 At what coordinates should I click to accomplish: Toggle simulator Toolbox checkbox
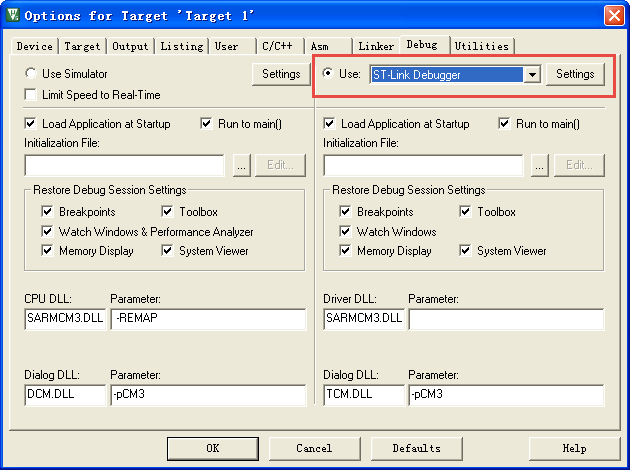click(x=167, y=211)
